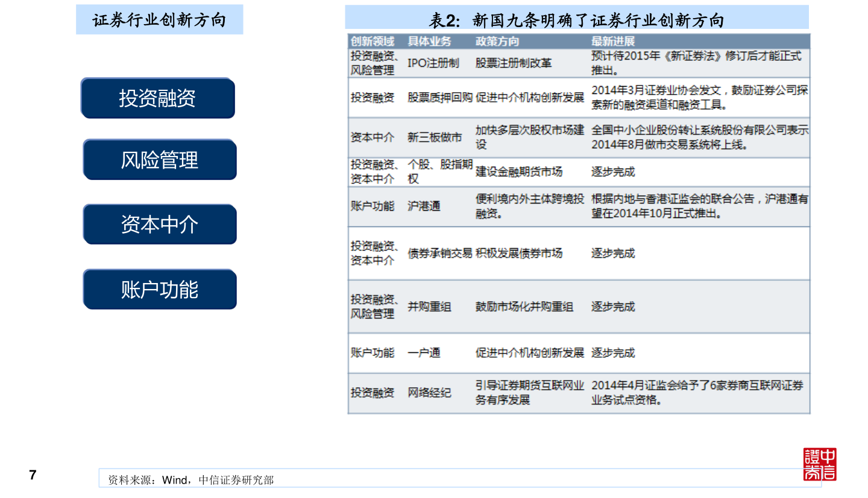
Task: Click the 并购重组 business entry
Action: coord(429,307)
